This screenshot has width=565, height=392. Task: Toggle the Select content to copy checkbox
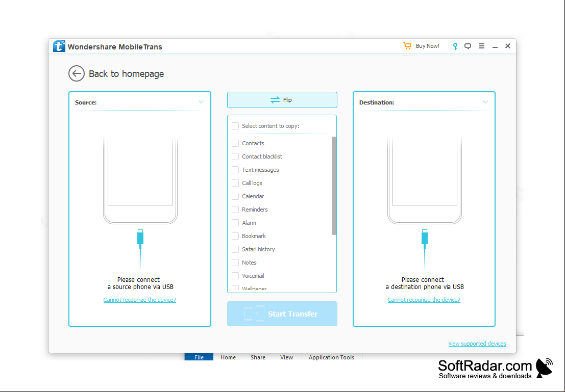coord(235,126)
